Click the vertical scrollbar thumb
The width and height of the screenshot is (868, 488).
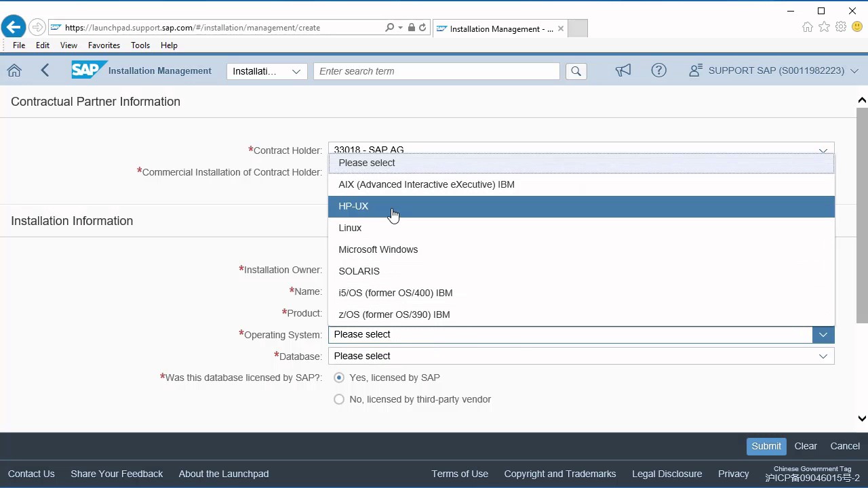point(862,216)
